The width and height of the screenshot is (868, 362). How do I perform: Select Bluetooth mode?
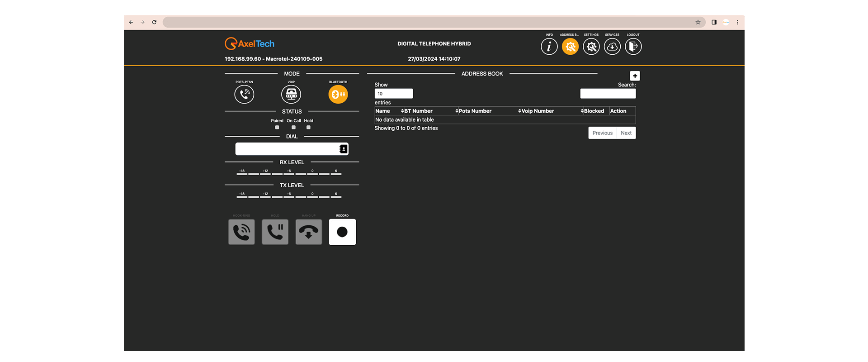(x=338, y=94)
